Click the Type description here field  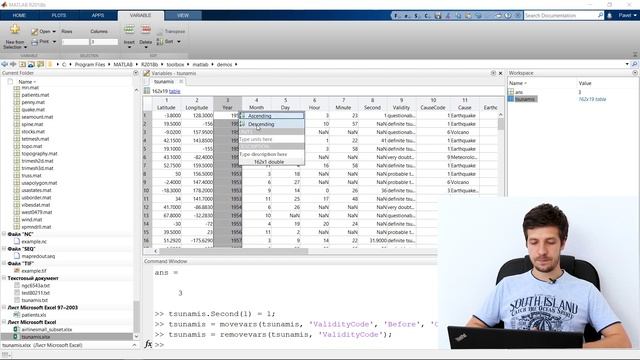point(272,154)
